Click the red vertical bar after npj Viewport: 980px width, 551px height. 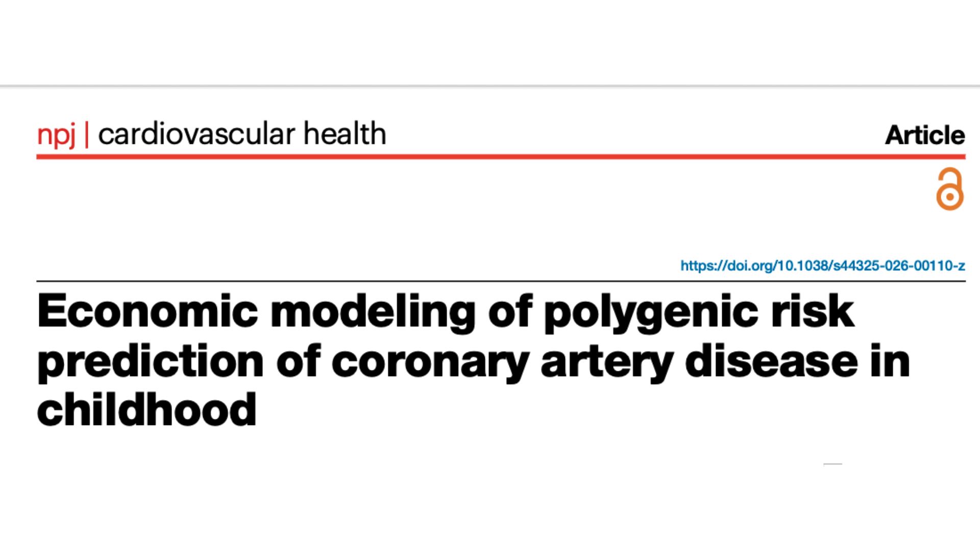87,135
